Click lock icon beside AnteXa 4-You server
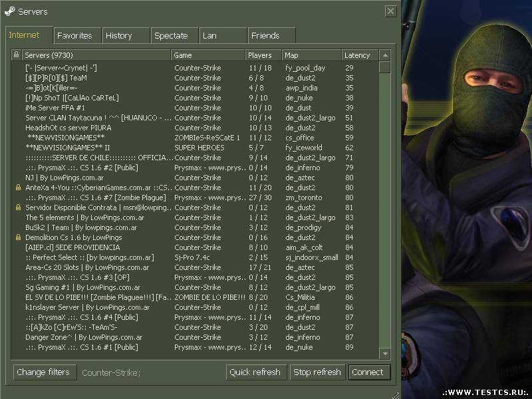Screen dimensions: 532x399 click(x=19, y=188)
